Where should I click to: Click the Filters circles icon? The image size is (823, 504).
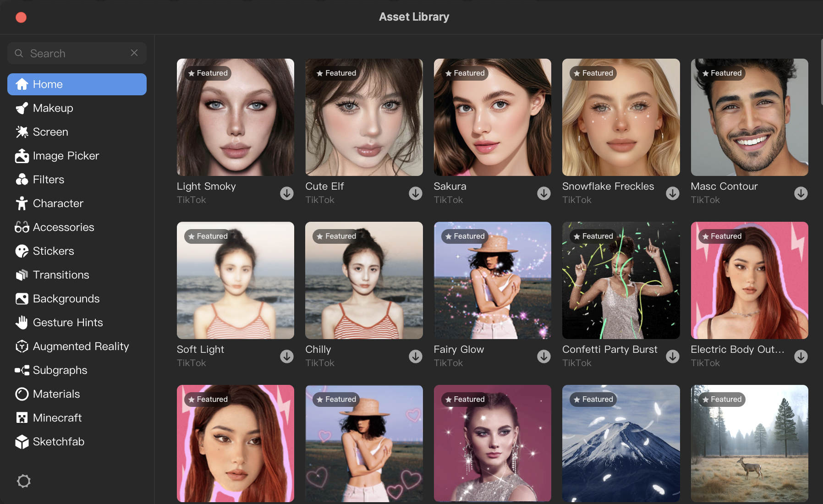click(22, 180)
